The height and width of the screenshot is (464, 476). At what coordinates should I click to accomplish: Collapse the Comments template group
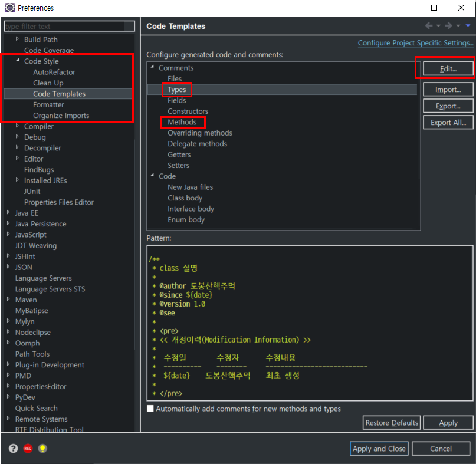[x=152, y=68]
